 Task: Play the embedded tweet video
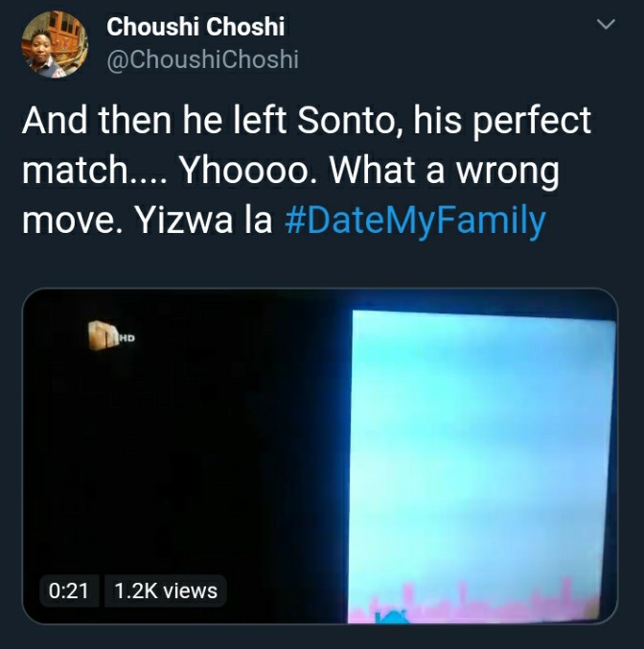click(320, 455)
